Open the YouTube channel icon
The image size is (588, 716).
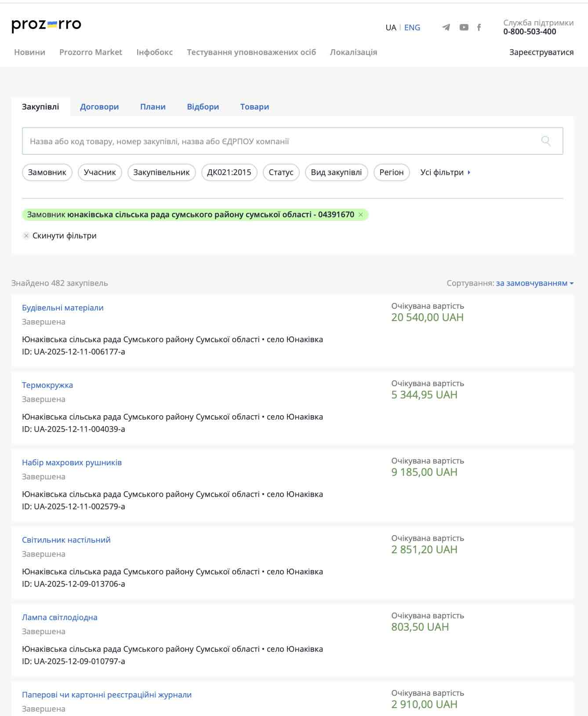464,27
